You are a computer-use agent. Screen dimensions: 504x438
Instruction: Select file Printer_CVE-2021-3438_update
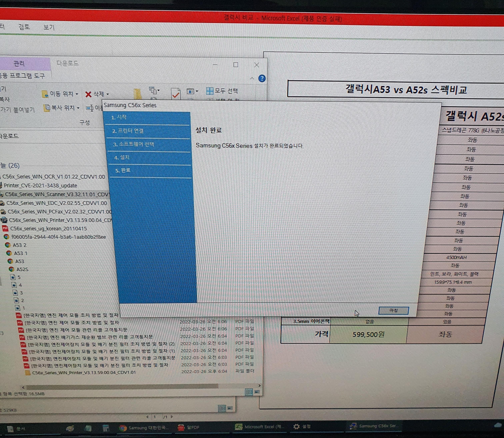[x=40, y=186]
